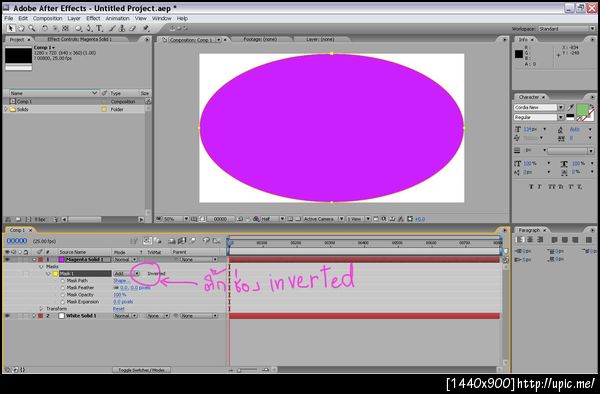Viewport: 600px width, 394px height.
Task: Switch to the Footage (none) tab
Action: tap(260, 39)
